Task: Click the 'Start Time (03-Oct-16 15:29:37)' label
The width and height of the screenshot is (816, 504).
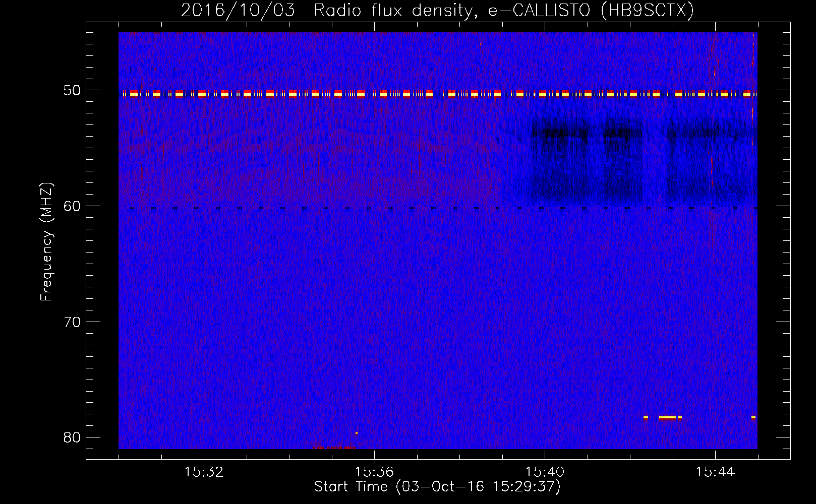Action: tap(437, 487)
